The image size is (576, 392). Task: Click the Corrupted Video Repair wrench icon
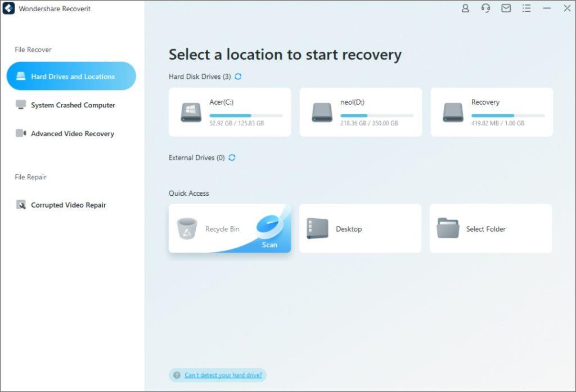click(21, 205)
